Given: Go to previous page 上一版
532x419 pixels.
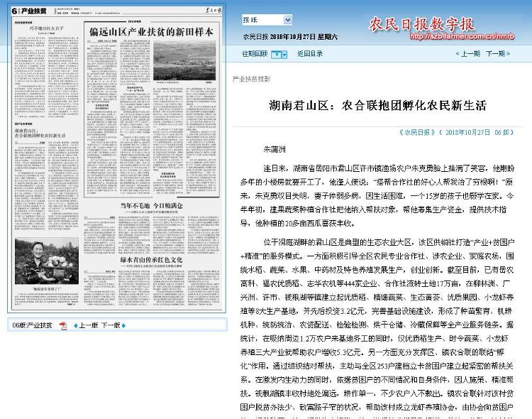Looking at the screenshot, I should point(87,325).
